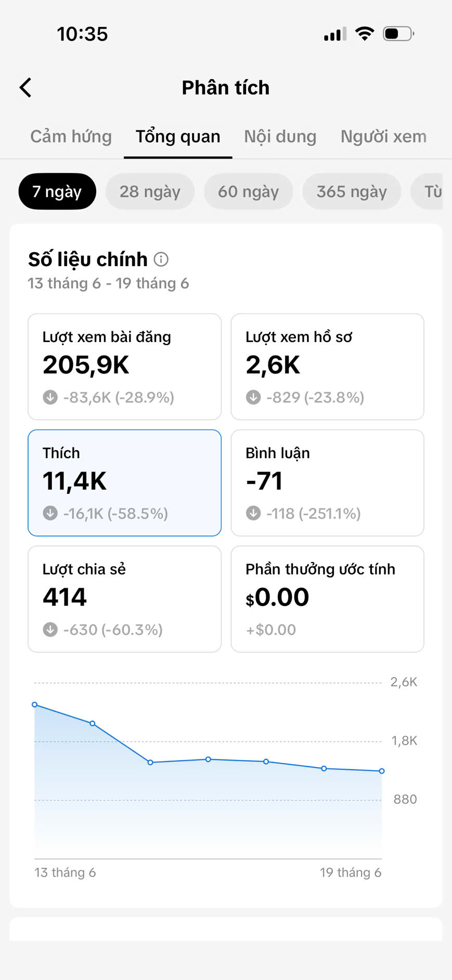Tap the Wi-Fi status icon

365,34
